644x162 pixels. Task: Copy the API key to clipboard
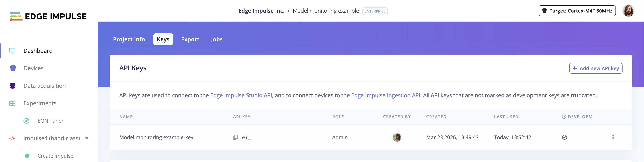click(x=235, y=137)
